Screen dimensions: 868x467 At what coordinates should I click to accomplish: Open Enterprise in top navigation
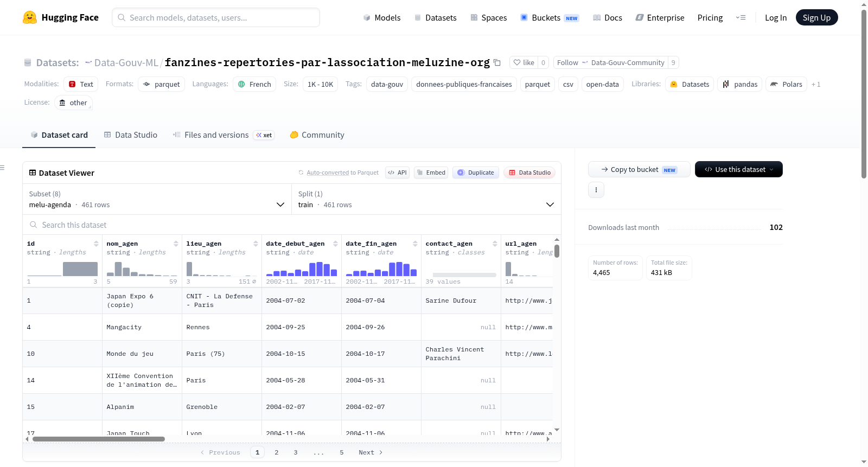pyautogui.click(x=660, y=18)
